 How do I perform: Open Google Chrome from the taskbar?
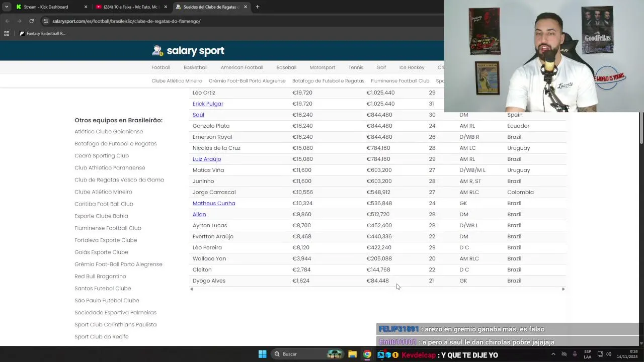(367, 354)
